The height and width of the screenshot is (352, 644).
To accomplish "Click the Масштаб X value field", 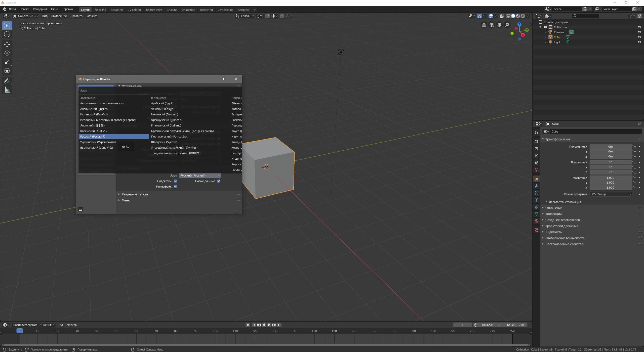I will click(610, 178).
